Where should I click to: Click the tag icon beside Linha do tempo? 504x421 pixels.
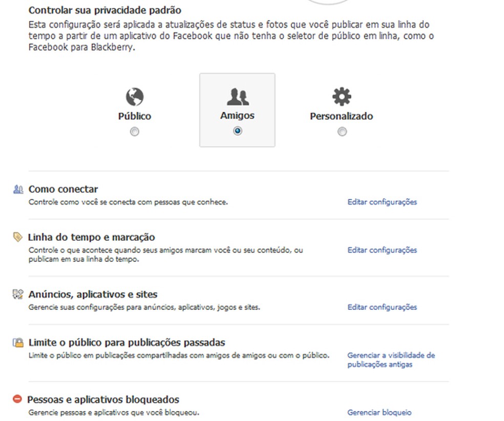pyautogui.click(x=18, y=236)
